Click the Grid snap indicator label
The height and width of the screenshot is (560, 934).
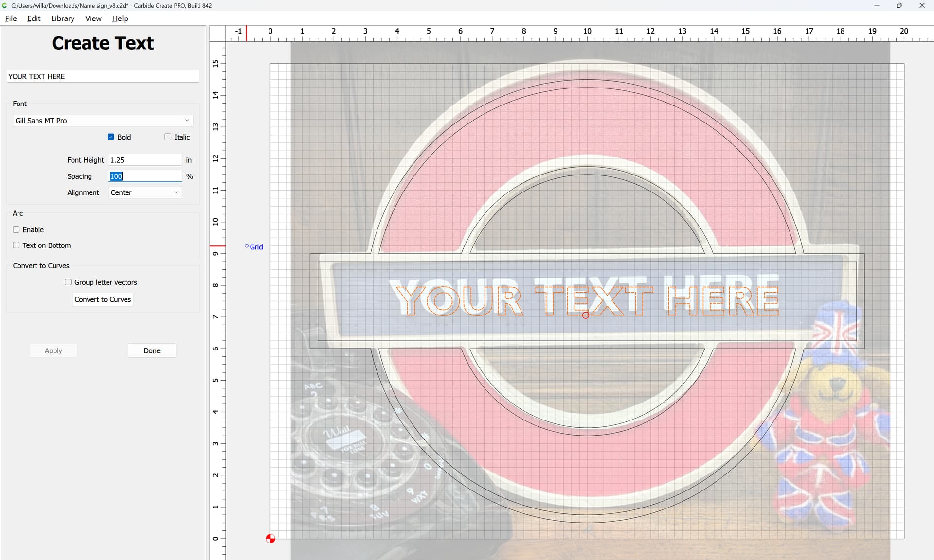point(256,247)
